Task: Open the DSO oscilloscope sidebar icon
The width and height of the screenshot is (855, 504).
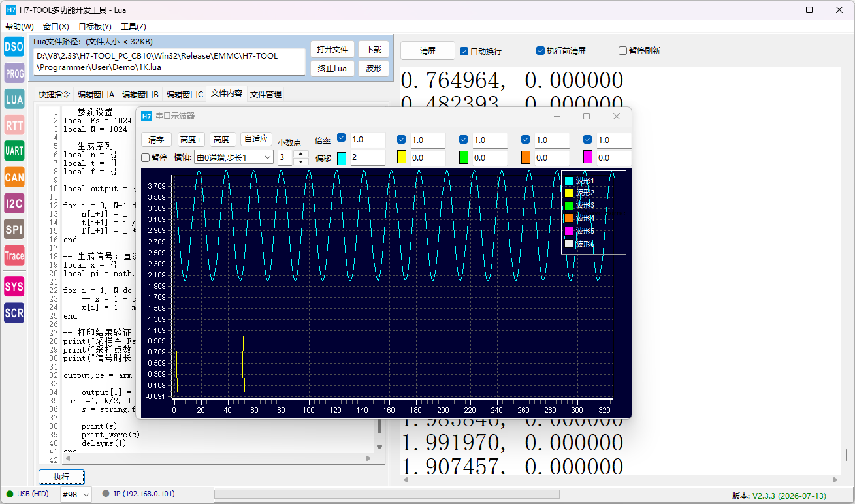Action: click(x=14, y=46)
